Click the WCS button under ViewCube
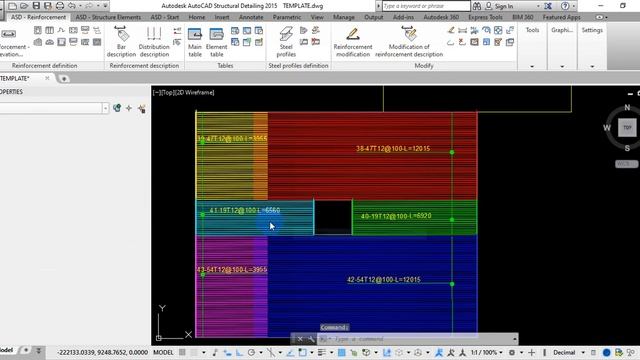 click(626, 164)
